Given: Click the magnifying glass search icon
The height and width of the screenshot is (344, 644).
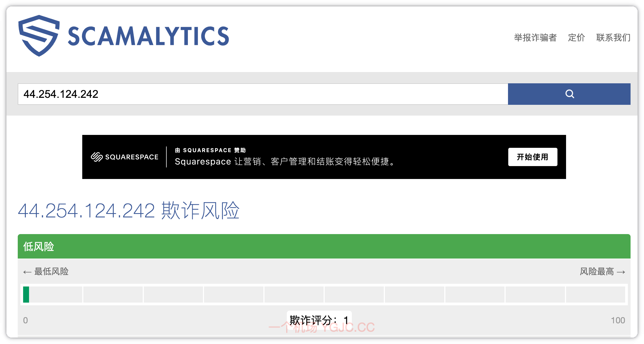Looking at the screenshot, I should click(570, 94).
